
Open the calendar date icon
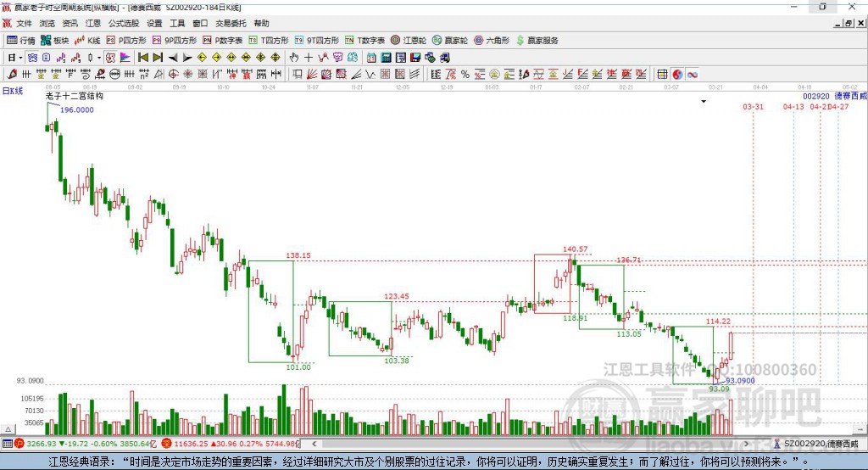coord(371,58)
